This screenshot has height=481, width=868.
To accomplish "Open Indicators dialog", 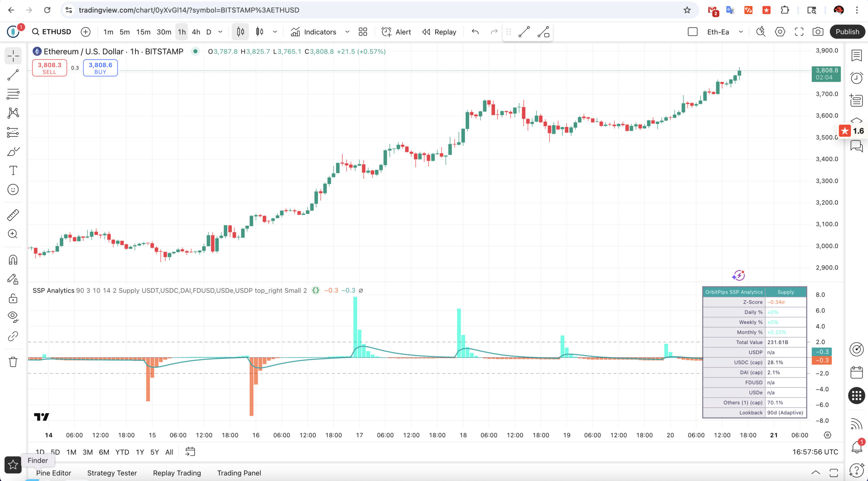I will point(314,32).
